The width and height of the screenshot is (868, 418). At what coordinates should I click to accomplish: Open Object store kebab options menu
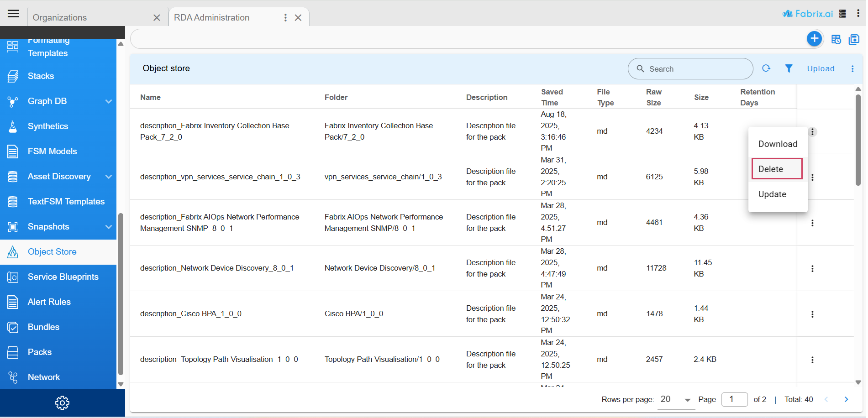click(x=852, y=68)
